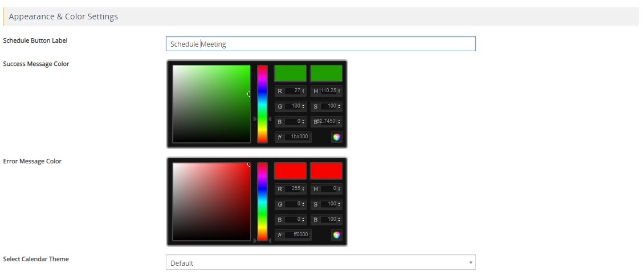Click the Select Calendar Theme label
This screenshot has width=644, height=276.
[x=36, y=259]
